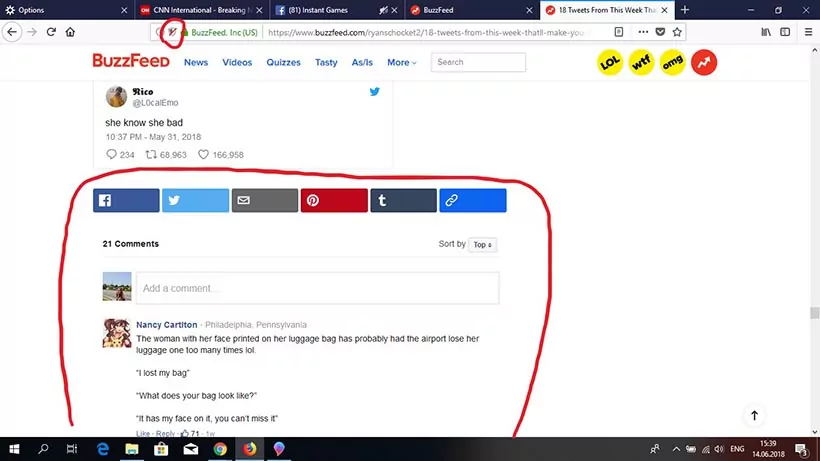Image resolution: width=820 pixels, height=461 pixels.
Task: Share article on Twitter
Action: [x=195, y=200]
